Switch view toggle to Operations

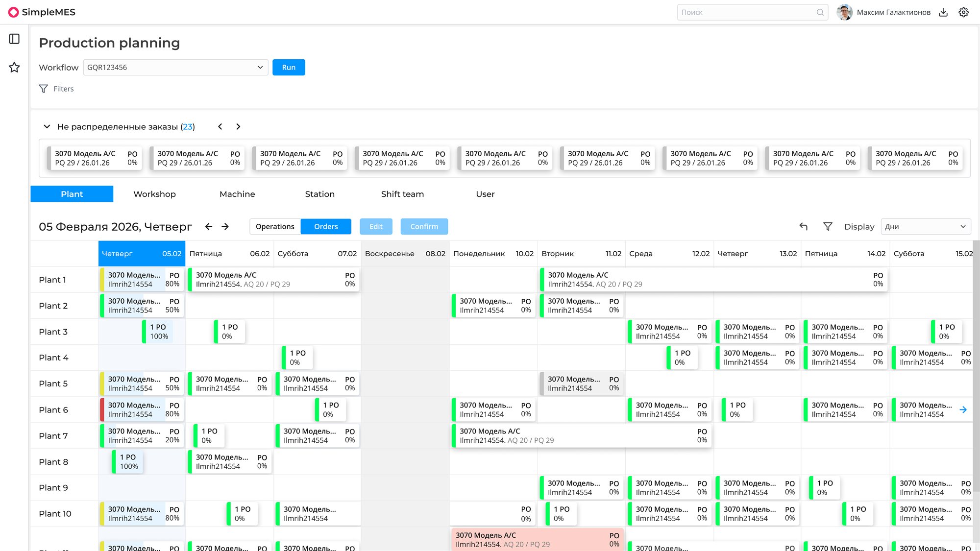tap(275, 226)
